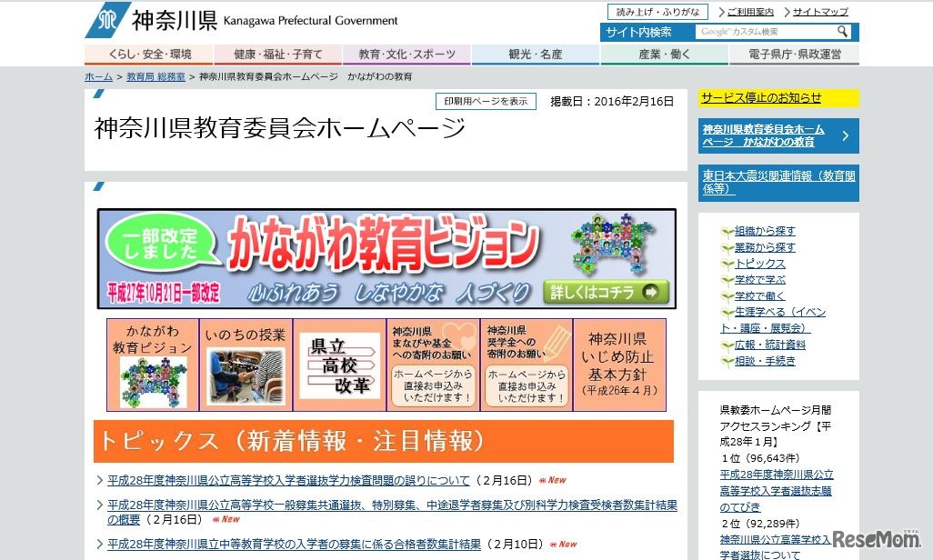Select the 教育・文化・スポーツ menu tab
Image resolution: width=933 pixels, height=560 pixels.
pyautogui.click(x=407, y=55)
